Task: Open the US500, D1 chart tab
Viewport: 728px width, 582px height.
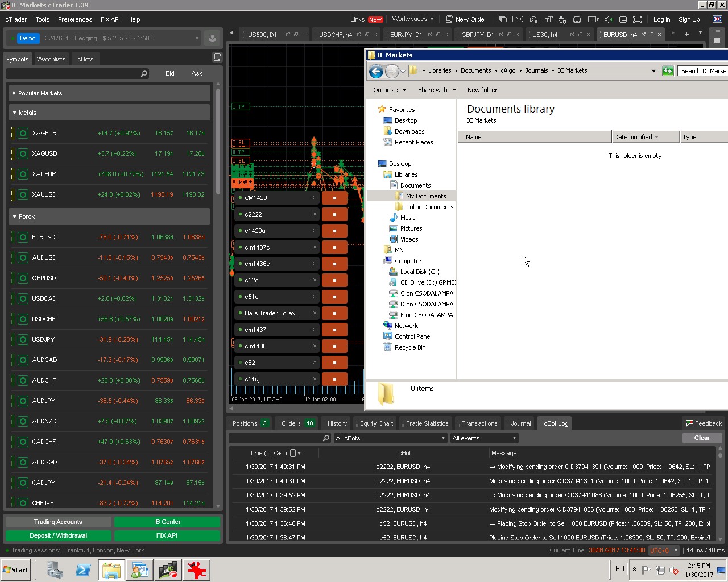Action: [x=262, y=35]
